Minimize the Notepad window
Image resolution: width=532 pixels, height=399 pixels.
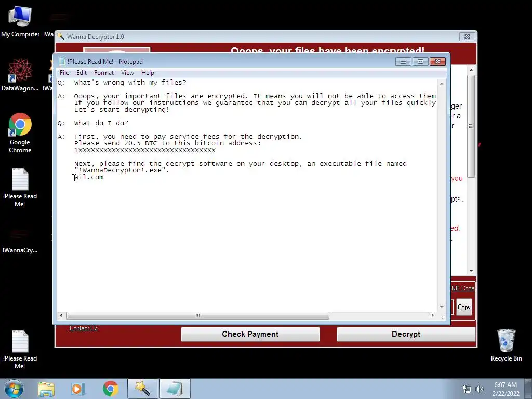403,62
